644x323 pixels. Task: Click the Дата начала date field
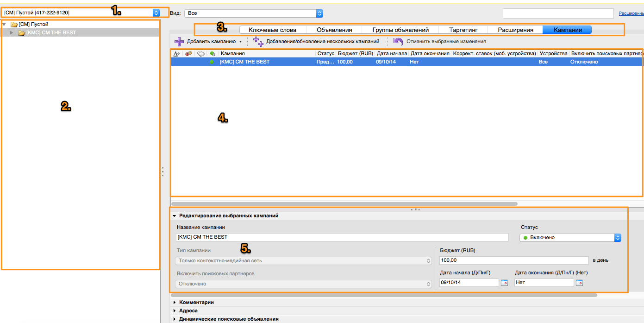point(469,283)
